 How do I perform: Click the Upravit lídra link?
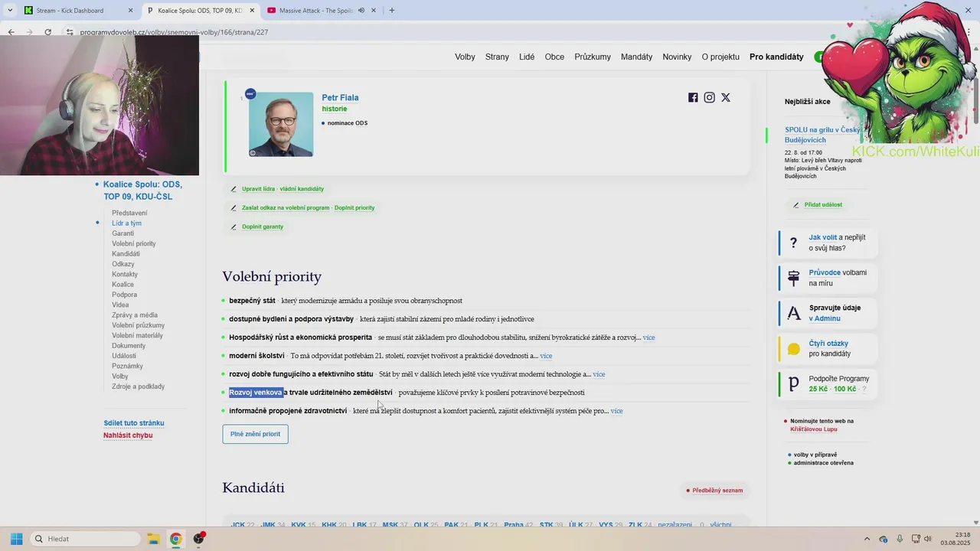258,189
